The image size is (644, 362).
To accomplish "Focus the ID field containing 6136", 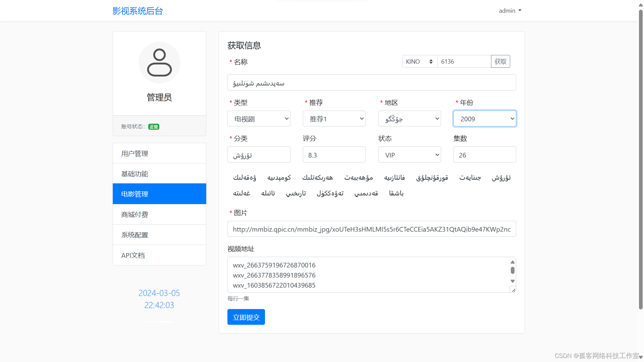I will click(x=464, y=62).
